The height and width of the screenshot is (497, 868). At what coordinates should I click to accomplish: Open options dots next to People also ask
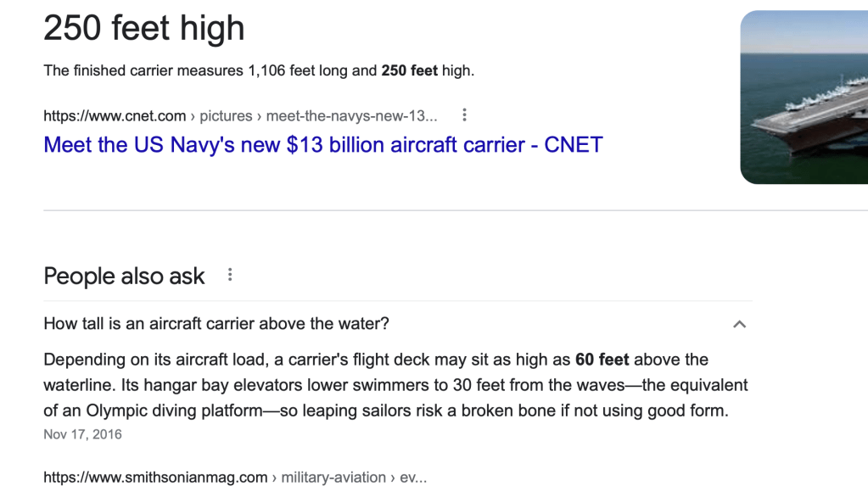point(230,275)
